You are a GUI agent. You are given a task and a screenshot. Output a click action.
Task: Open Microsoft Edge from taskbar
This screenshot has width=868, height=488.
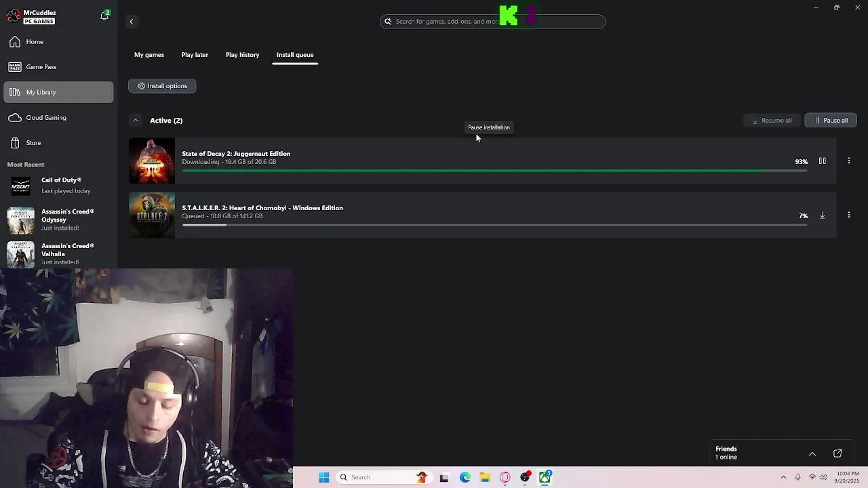465,478
